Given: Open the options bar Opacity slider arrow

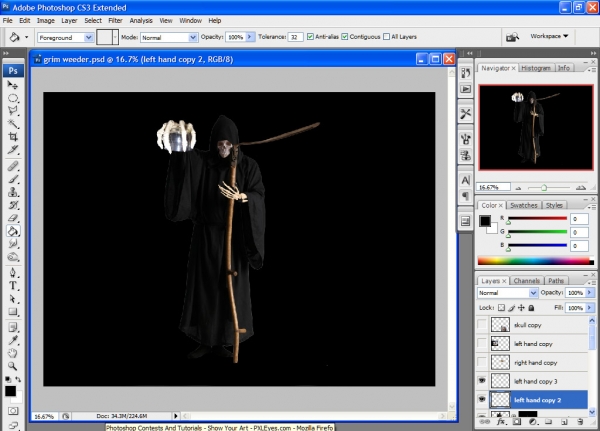Looking at the screenshot, I should [x=250, y=37].
